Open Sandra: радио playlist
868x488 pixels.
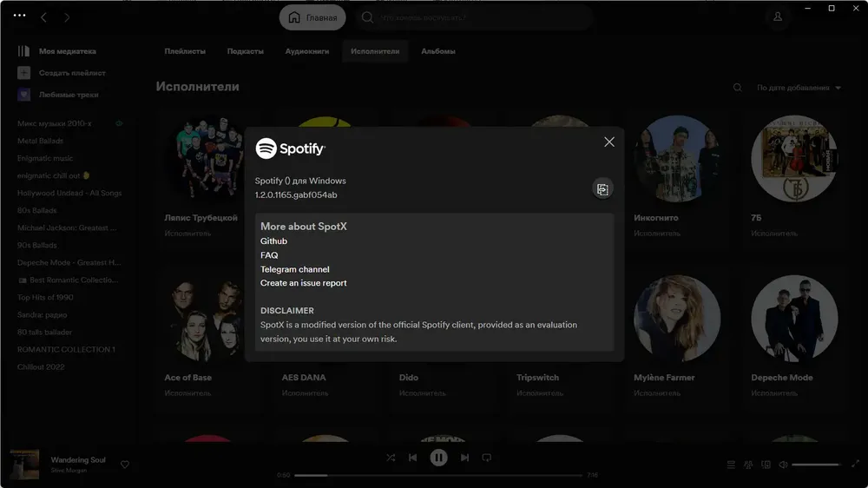(42, 314)
